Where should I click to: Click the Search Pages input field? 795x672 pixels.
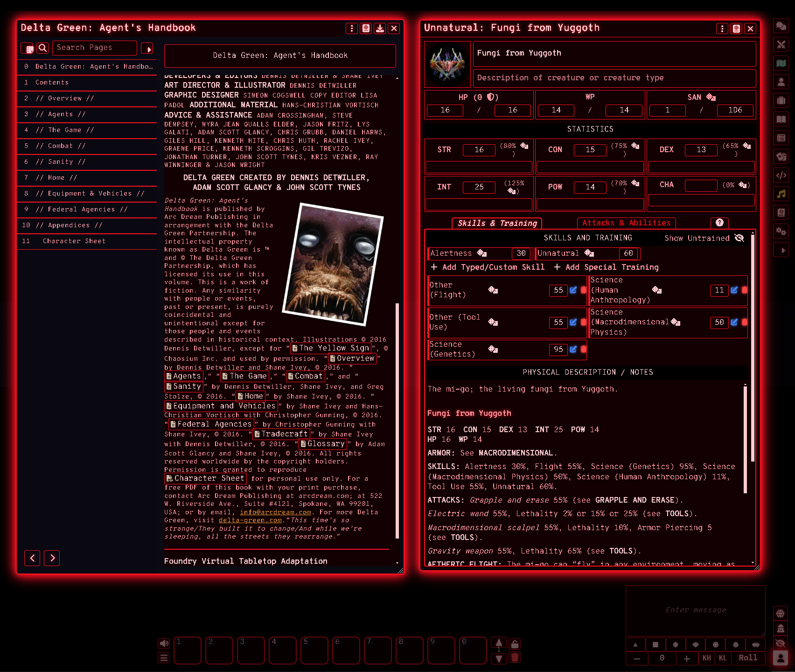pyautogui.click(x=95, y=48)
